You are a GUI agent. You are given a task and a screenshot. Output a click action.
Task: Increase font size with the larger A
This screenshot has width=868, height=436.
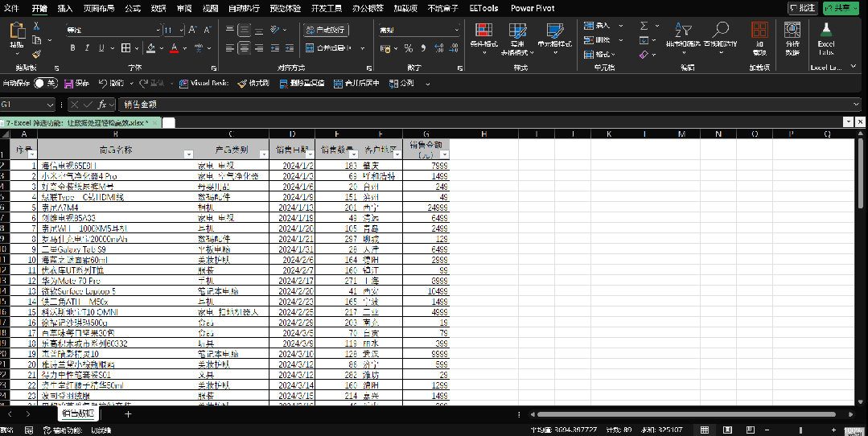pyautogui.click(x=192, y=30)
